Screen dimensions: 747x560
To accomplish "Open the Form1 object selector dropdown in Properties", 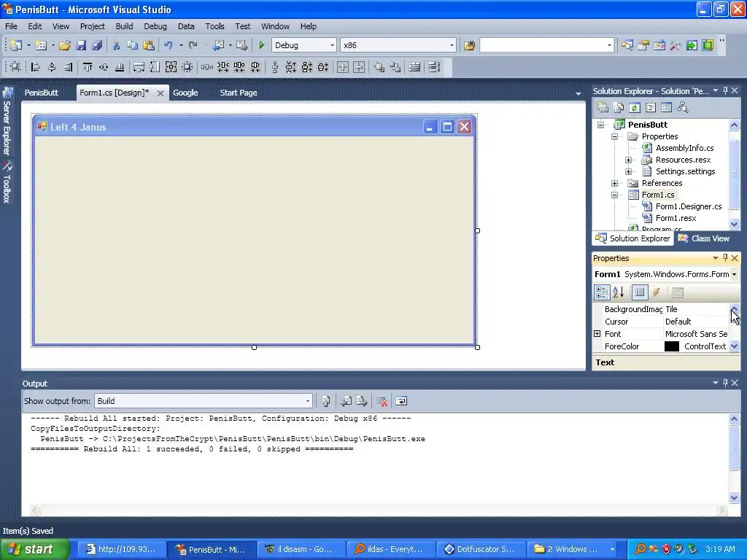I will (734, 274).
